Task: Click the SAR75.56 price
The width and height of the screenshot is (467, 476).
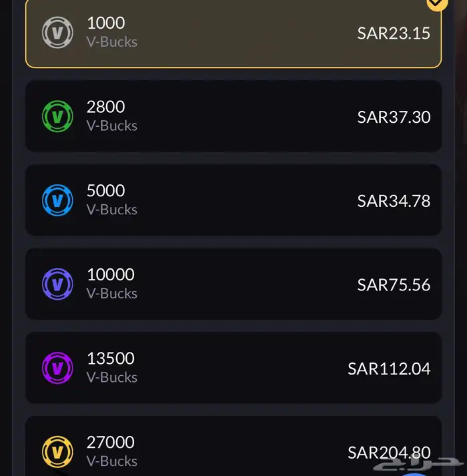Action: click(394, 285)
